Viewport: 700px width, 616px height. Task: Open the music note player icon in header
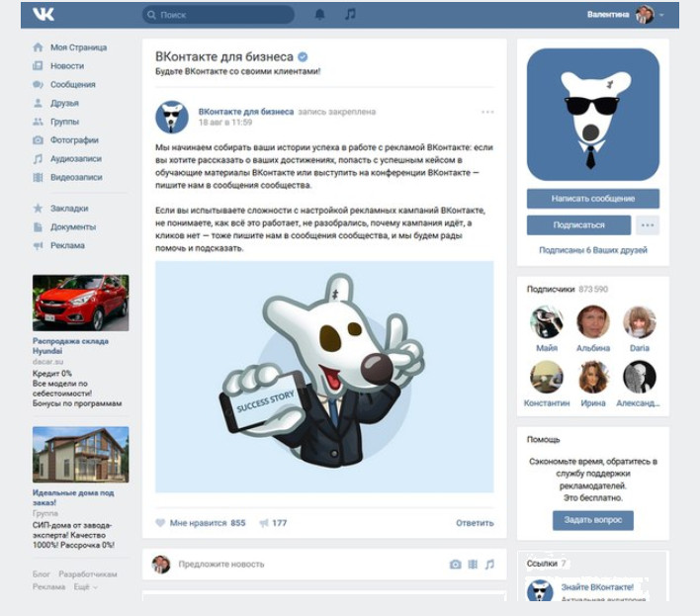[x=350, y=14]
